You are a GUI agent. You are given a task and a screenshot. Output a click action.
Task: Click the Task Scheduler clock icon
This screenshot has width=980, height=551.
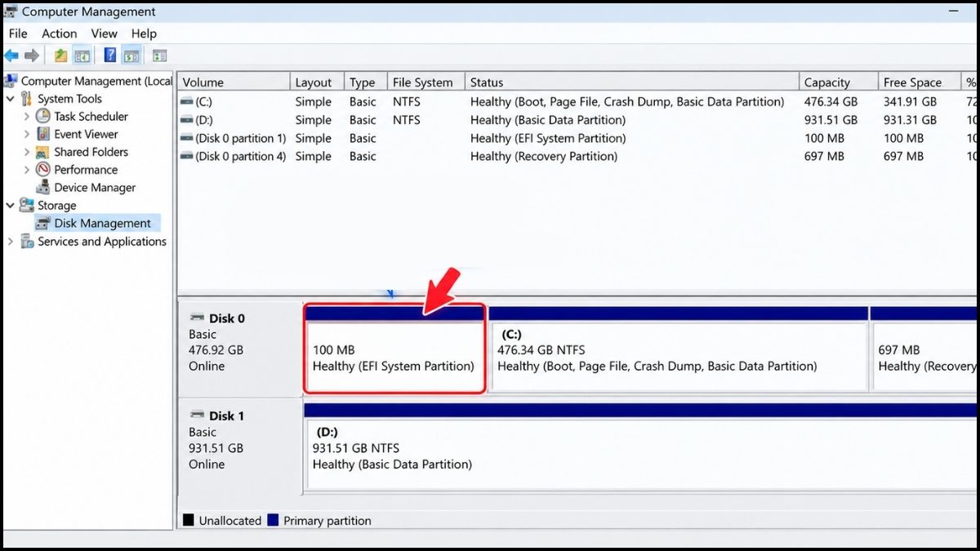pos(43,116)
